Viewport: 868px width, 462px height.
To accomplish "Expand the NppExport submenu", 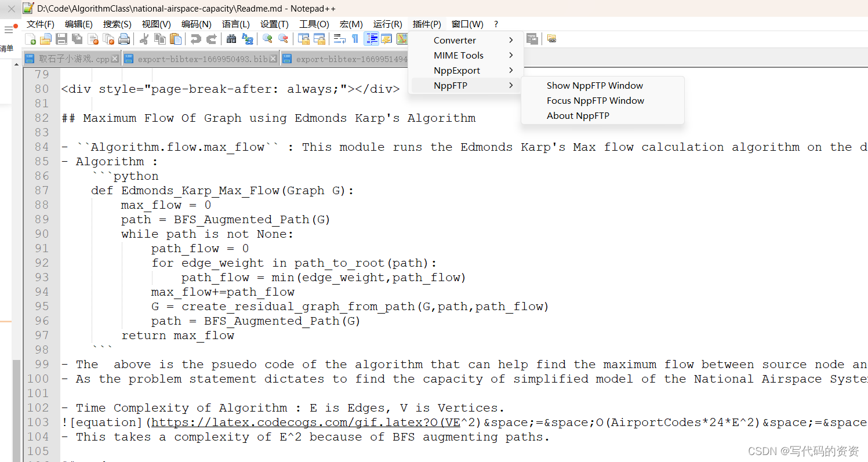I will pos(466,70).
